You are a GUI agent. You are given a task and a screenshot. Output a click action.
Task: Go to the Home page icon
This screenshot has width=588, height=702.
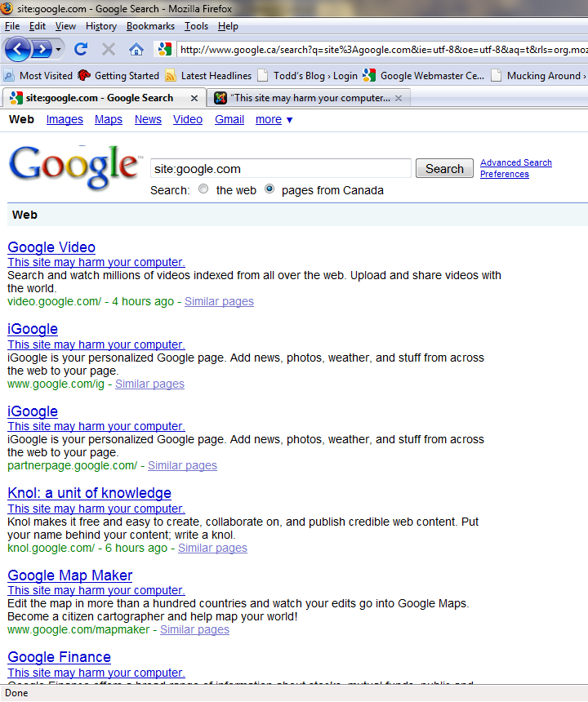pos(136,49)
